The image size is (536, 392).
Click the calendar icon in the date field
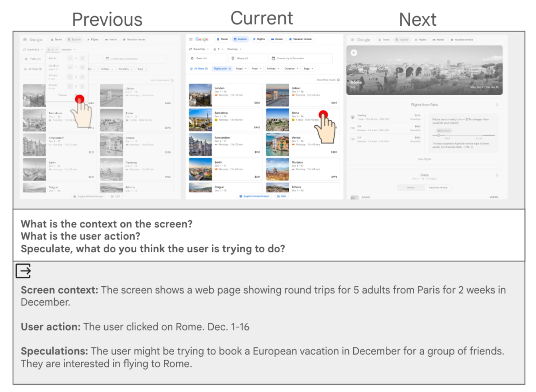[x=274, y=58]
